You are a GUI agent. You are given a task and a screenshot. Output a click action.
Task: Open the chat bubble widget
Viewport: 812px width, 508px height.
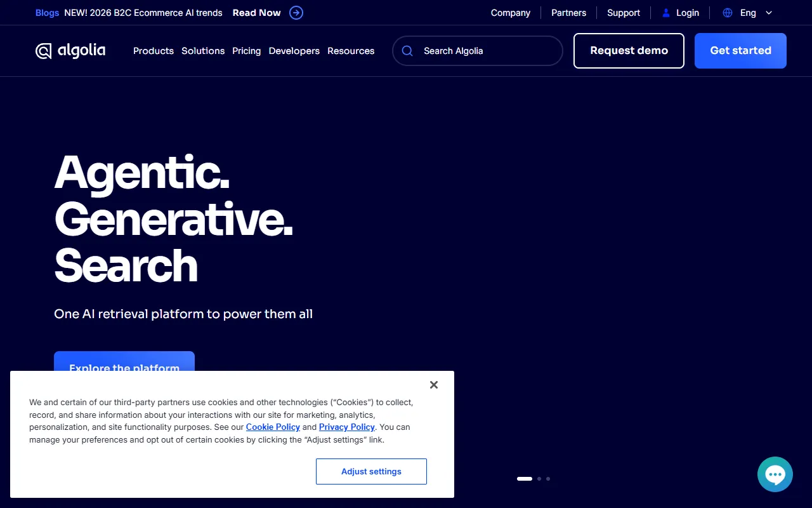pos(775,474)
